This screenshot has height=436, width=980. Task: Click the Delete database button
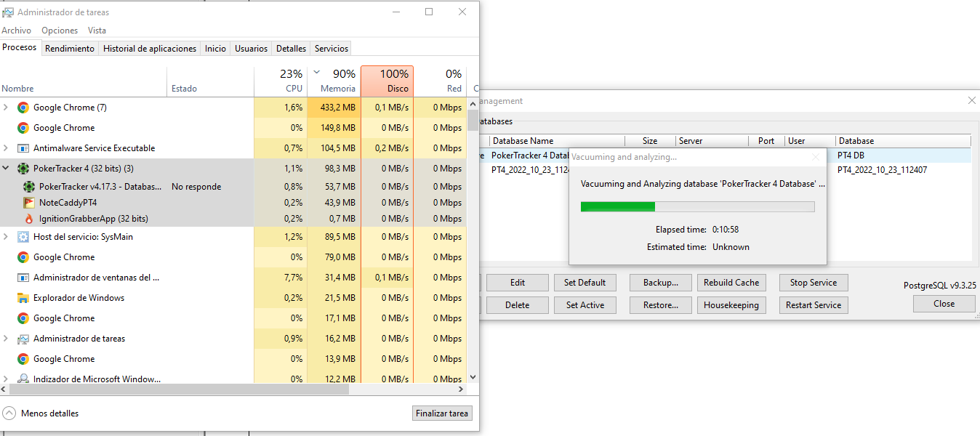[x=517, y=305]
